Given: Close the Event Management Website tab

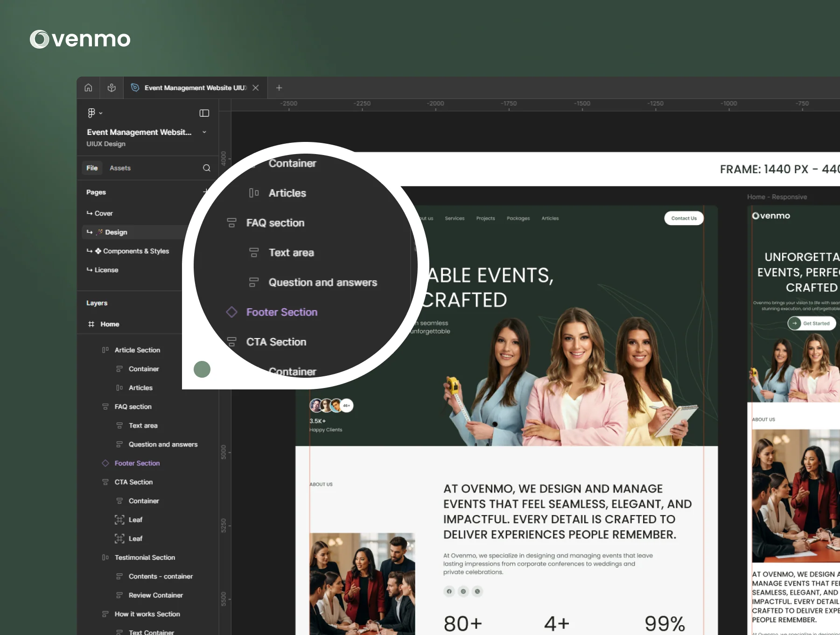Looking at the screenshot, I should 256,88.
